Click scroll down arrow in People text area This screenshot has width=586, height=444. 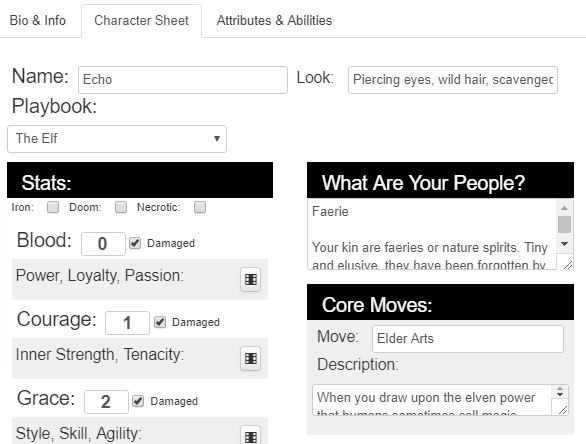[x=564, y=244]
